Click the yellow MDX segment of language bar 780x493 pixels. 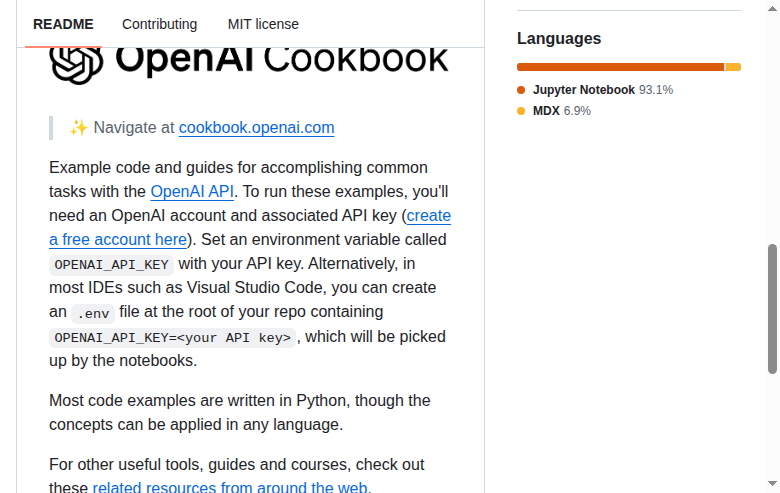coord(733,67)
